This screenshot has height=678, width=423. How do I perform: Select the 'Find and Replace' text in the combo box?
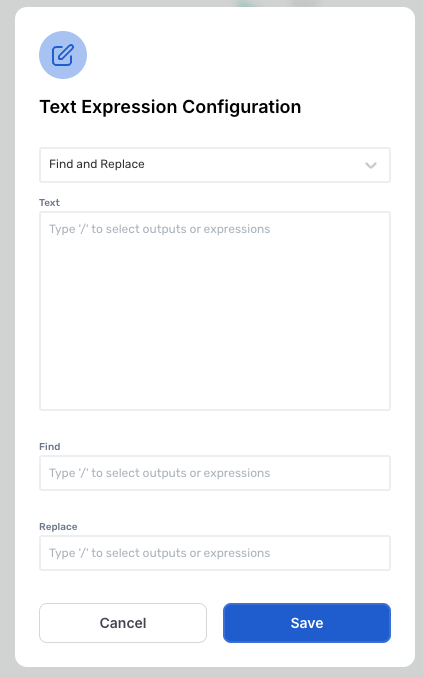96,164
